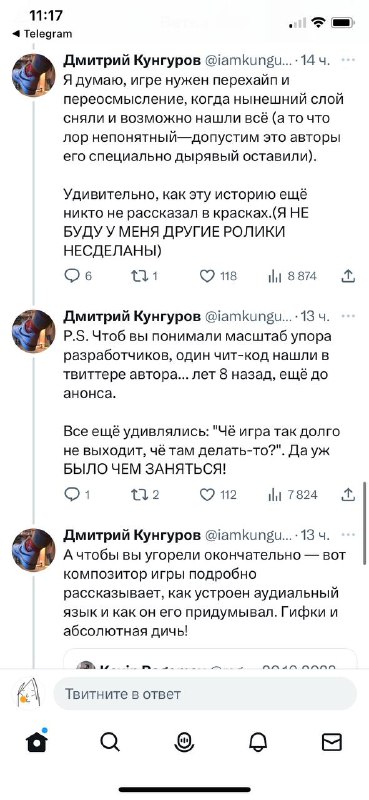Image resolution: width=369 pixels, height=800 pixels.
Task: Click the vertical scrollbar indicator
Action: pos(364,522)
